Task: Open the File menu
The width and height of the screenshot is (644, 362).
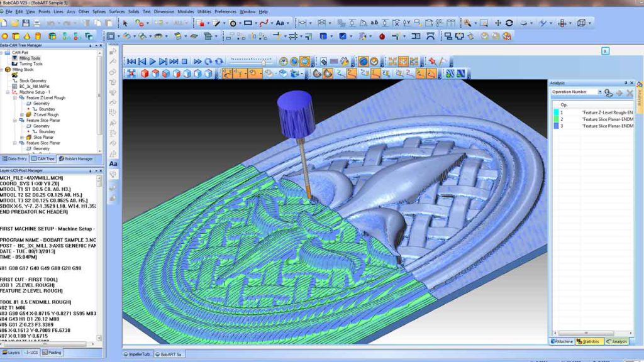Action: [x=9, y=12]
